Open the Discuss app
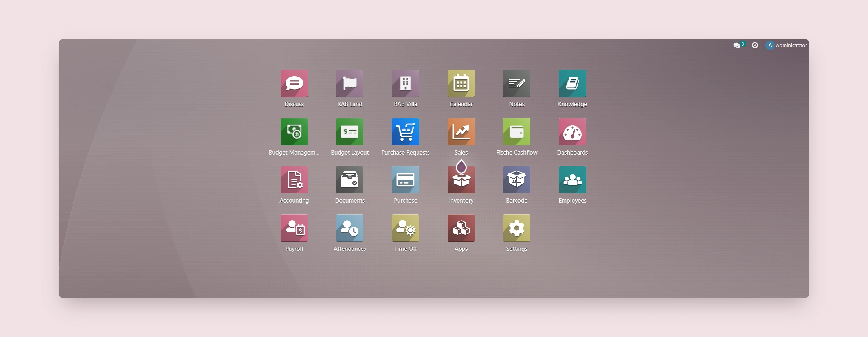The width and height of the screenshot is (868, 337). (294, 83)
